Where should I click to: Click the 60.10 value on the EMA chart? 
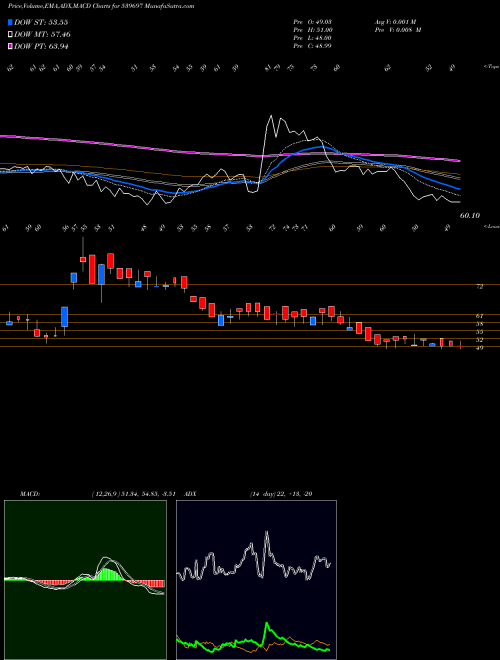coord(470,216)
